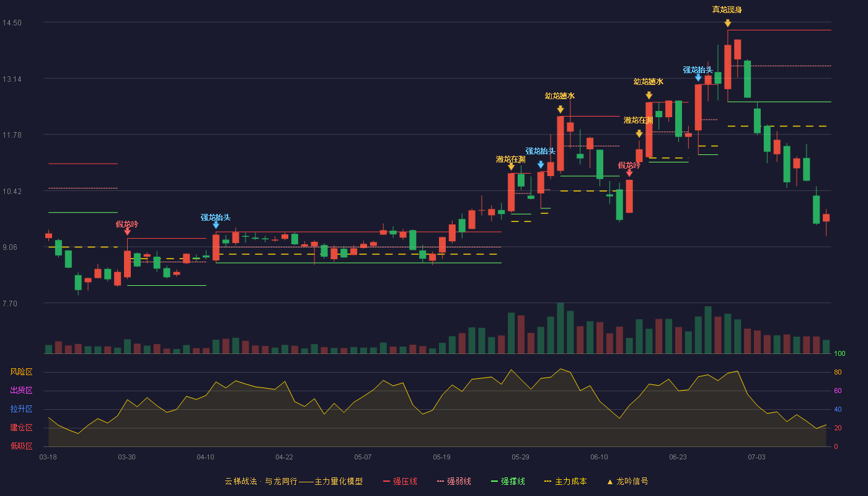Select the 强龙抬头 arrow after 06-23

tap(698, 77)
